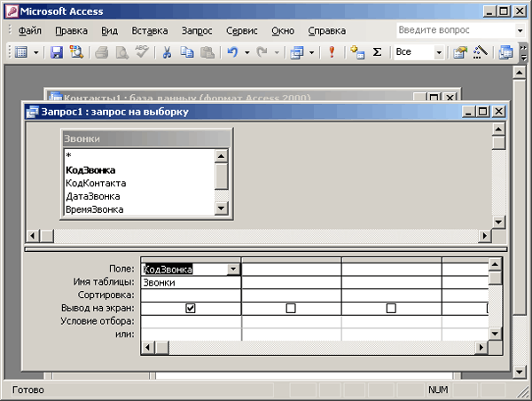Open the Правка menu
The height and width of the screenshot is (401, 532).
(71, 30)
